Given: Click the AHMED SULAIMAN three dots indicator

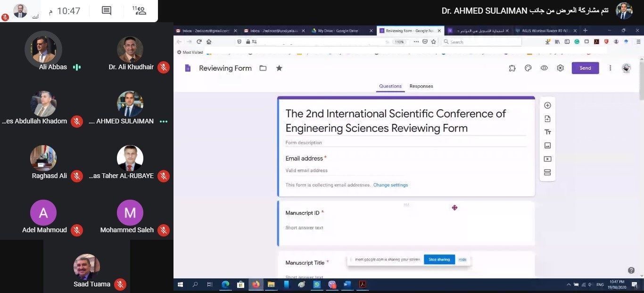Looking at the screenshot, I should (x=164, y=122).
